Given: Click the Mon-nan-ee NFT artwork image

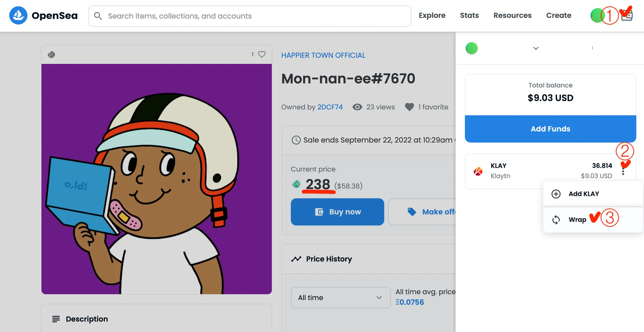Looking at the screenshot, I should (x=157, y=179).
